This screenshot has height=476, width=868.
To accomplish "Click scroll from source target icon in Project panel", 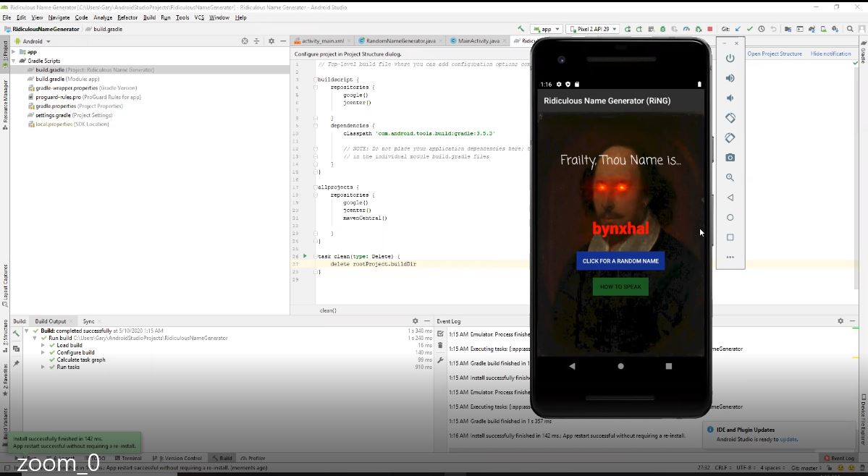I will pyautogui.click(x=245, y=41).
